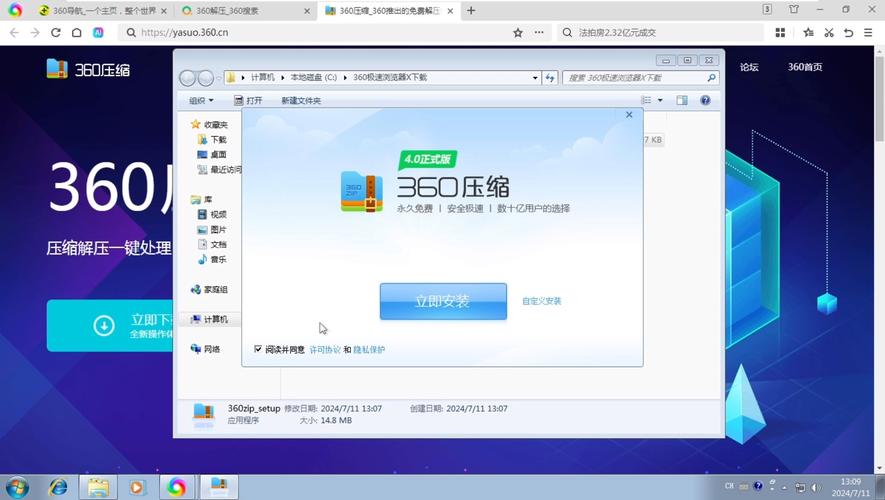Select 桌面 in navigation pane
This screenshot has width=885, height=500.
[212, 154]
